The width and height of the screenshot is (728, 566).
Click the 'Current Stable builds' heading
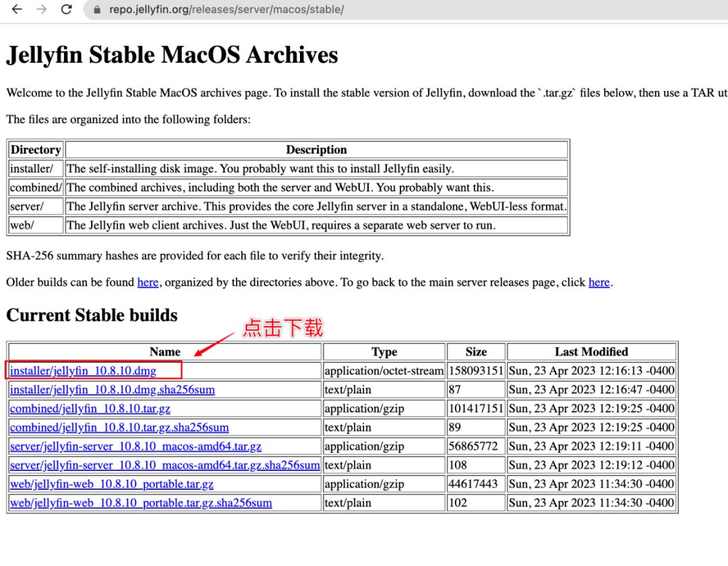92,315
